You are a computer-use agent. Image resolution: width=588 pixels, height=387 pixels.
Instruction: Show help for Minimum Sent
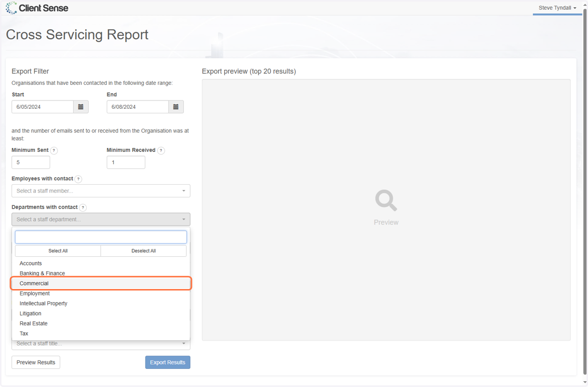[54, 150]
